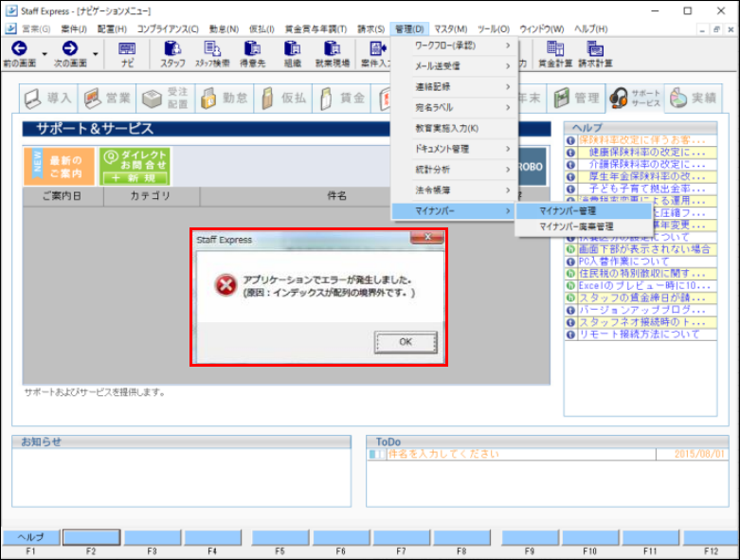Switch to the 賃金 navigation tab
Viewport: 740px width, 560px height.
(342, 99)
